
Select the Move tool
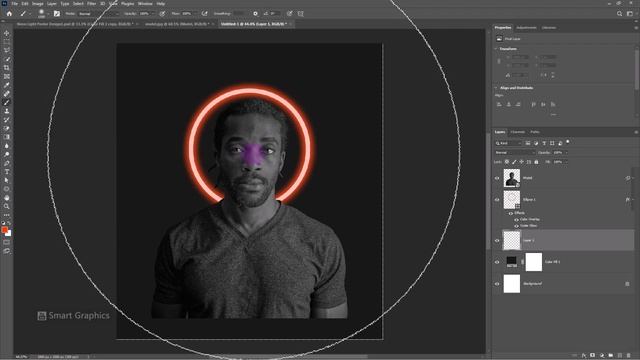pyautogui.click(x=7, y=33)
